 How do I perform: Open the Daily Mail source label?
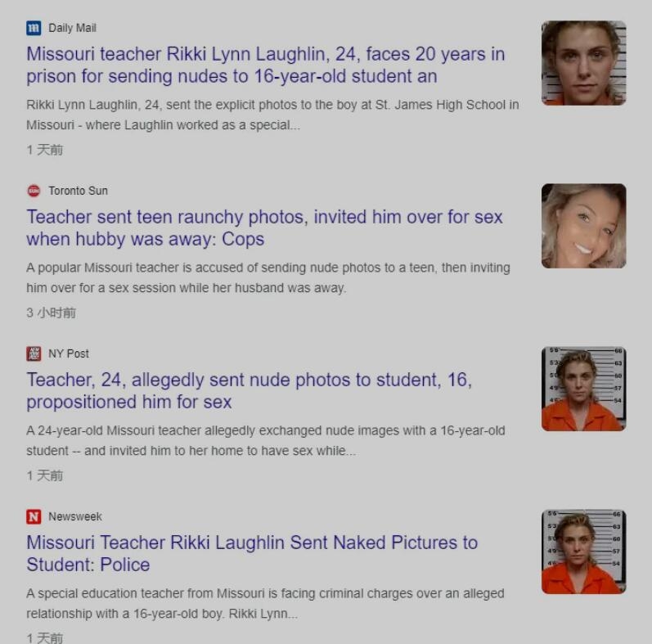(72, 28)
